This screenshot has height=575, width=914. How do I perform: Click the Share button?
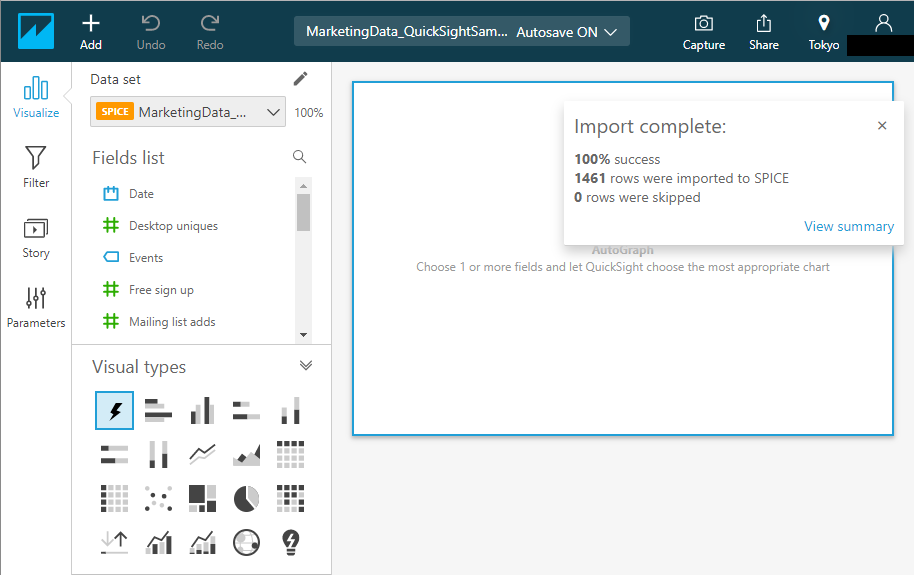click(x=764, y=32)
